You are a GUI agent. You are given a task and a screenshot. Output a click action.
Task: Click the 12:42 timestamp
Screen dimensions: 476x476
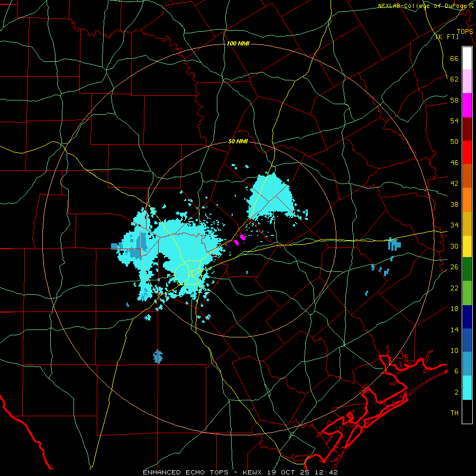coord(327,472)
